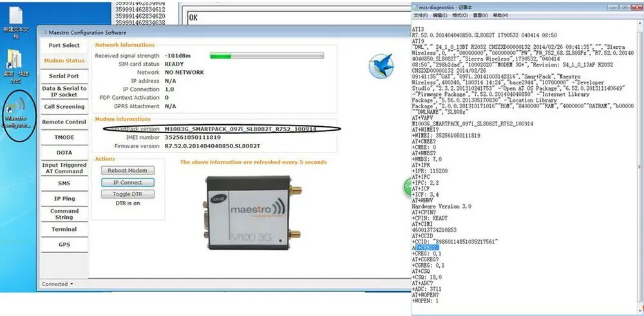Click the received signal strength bar
This screenshot has height=316, width=644.
(267, 56)
